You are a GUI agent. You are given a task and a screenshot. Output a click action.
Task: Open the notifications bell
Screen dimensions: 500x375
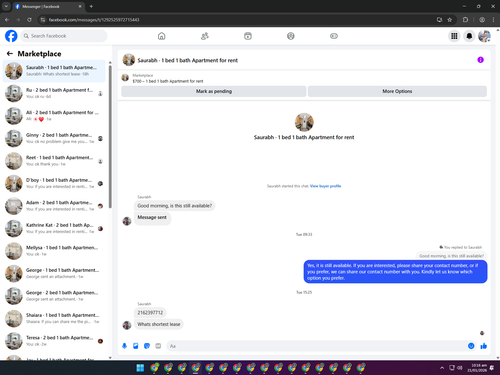click(x=469, y=36)
